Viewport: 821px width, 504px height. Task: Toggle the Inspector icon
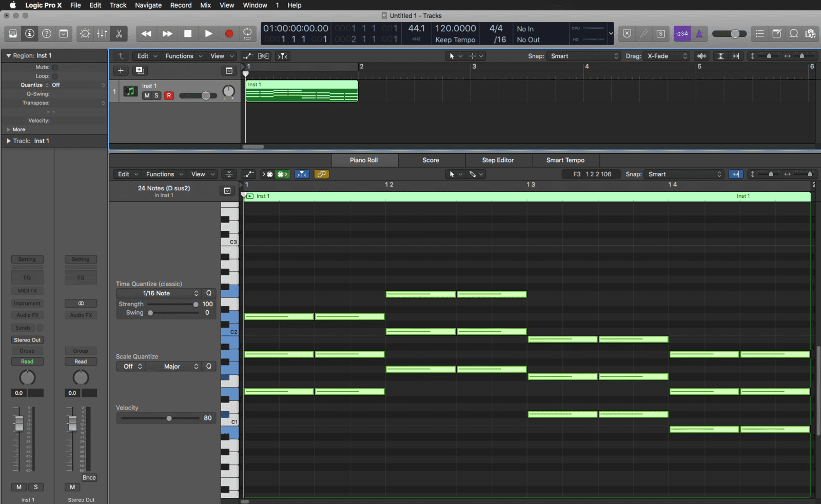point(30,34)
